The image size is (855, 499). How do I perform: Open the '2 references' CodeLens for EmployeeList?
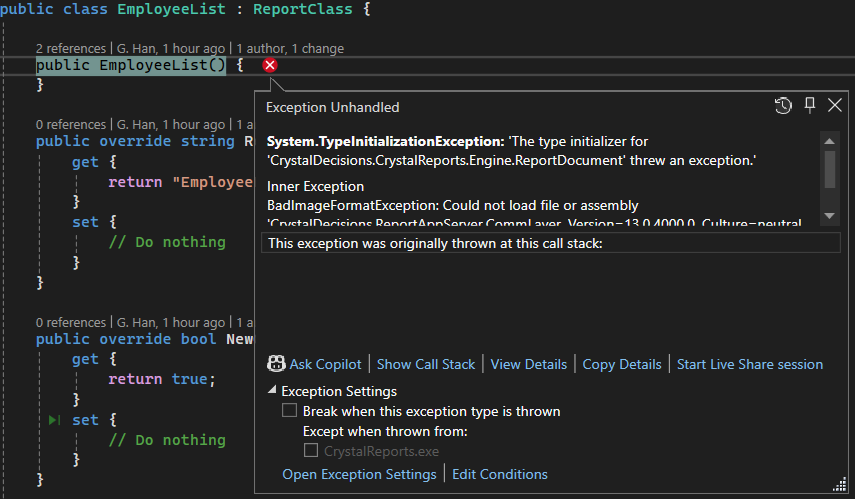click(x=71, y=48)
